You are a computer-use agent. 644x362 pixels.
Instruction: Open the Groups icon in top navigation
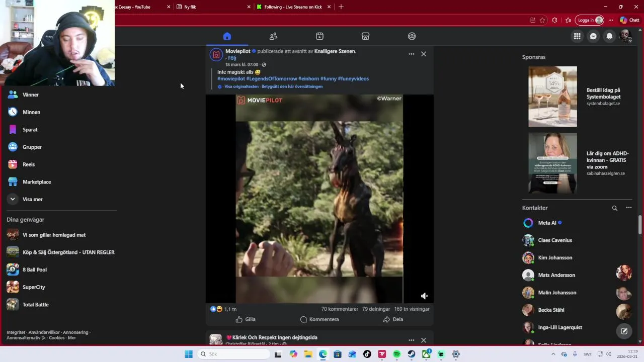[x=412, y=36]
